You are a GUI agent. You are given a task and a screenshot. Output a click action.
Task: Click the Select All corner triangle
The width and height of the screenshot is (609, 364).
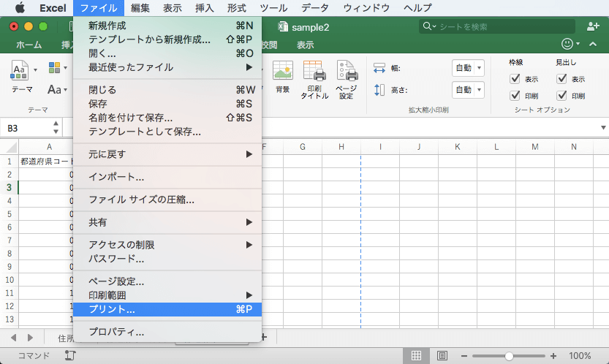click(x=12, y=147)
